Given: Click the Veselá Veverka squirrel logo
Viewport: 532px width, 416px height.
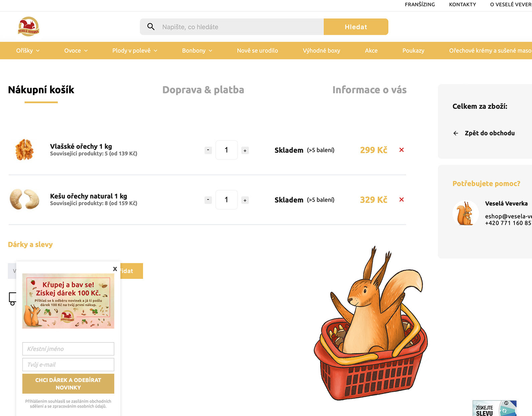Looking at the screenshot, I should pyautogui.click(x=28, y=26).
